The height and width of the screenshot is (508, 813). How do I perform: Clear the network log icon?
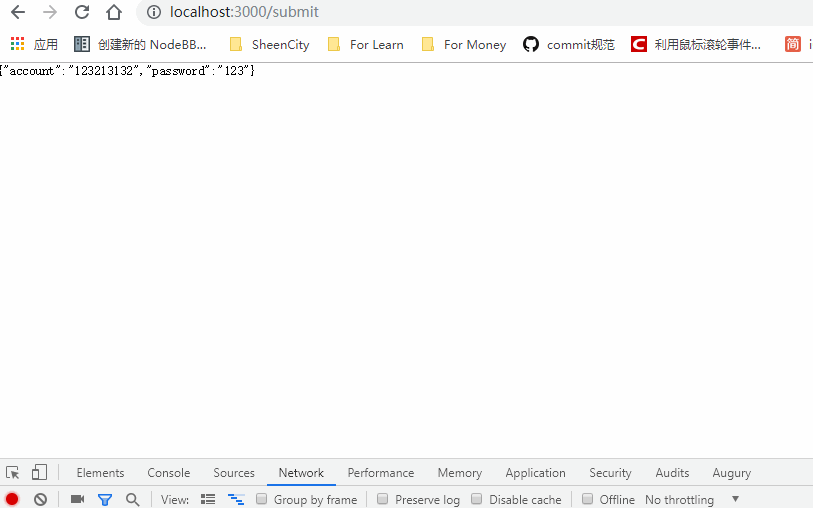(40, 500)
